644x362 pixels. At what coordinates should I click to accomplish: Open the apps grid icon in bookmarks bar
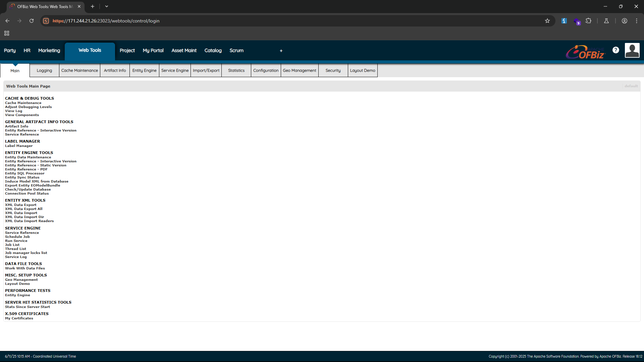pyautogui.click(x=7, y=33)
